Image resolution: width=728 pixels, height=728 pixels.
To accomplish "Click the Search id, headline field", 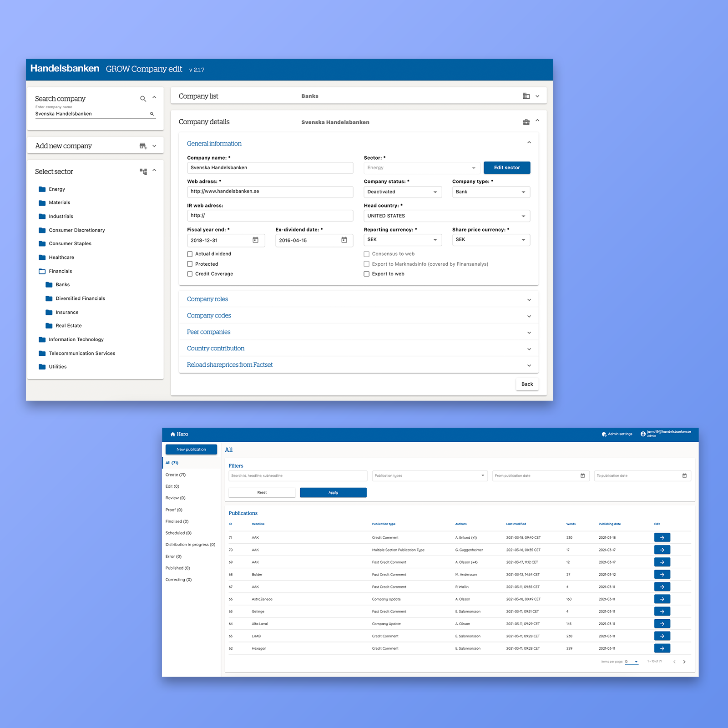I will 298,476.
